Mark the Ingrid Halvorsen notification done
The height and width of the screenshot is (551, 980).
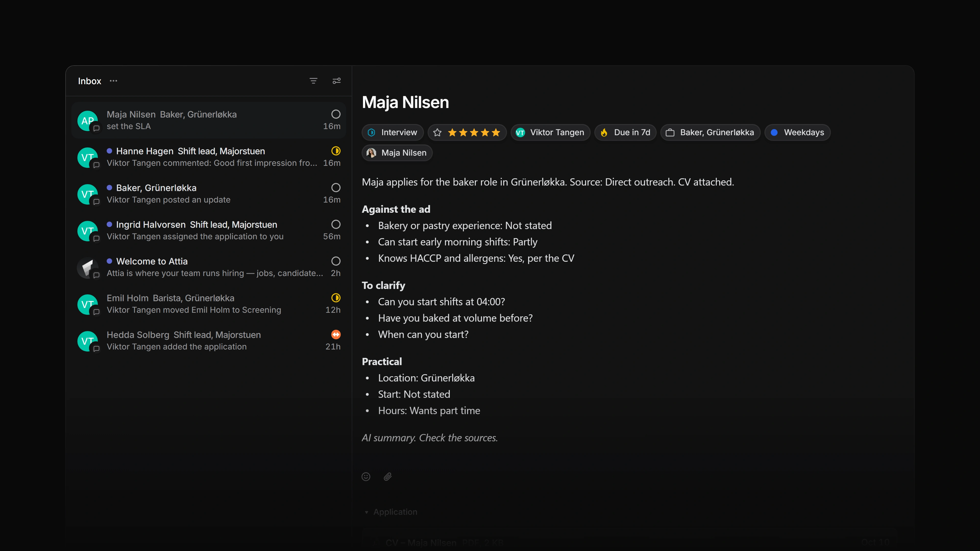(x=336, y=224)
